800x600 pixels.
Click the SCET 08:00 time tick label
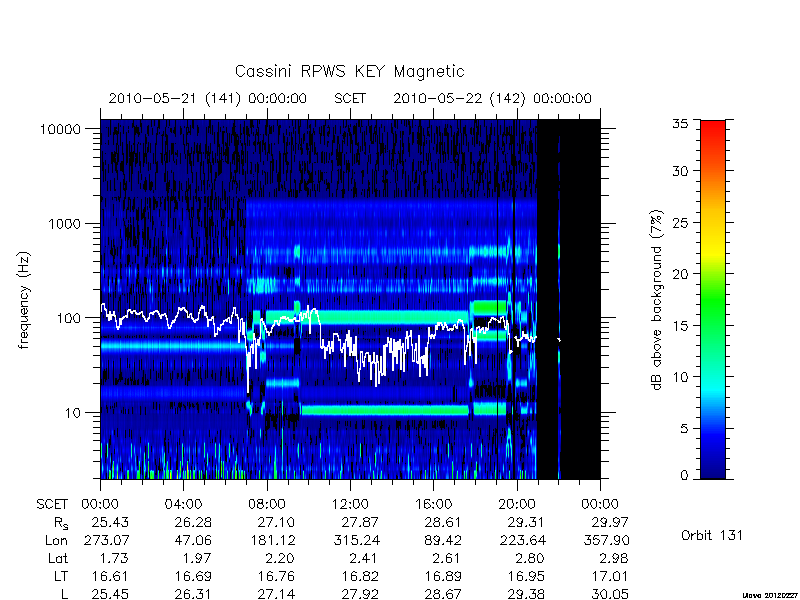(267, 504)
